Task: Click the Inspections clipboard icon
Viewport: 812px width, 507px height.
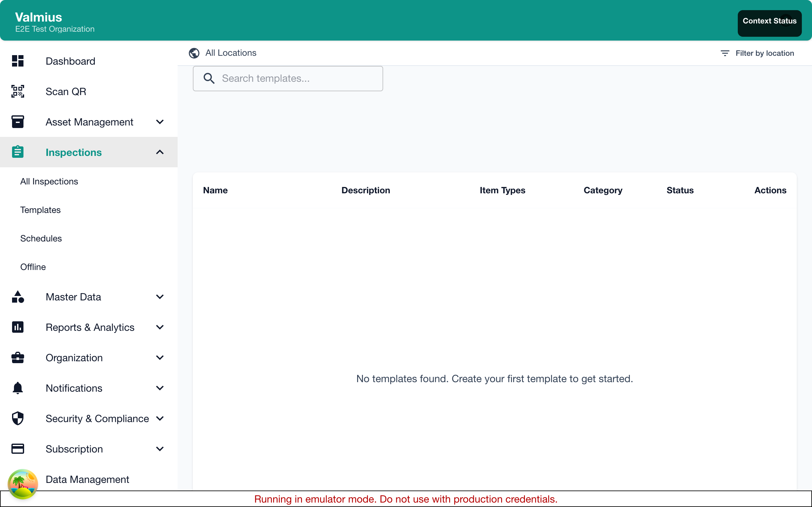Action: point(17,152)
